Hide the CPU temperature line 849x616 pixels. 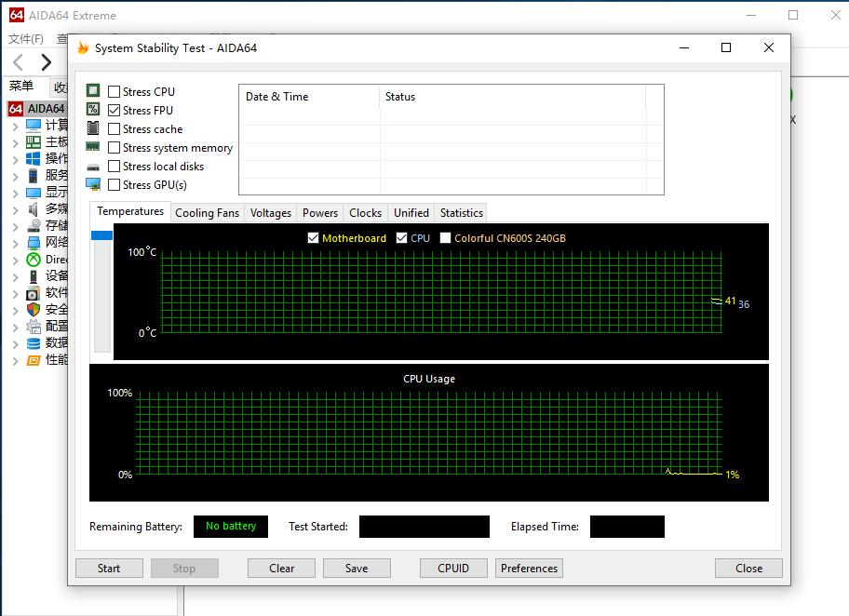click(x=401, y=237)
